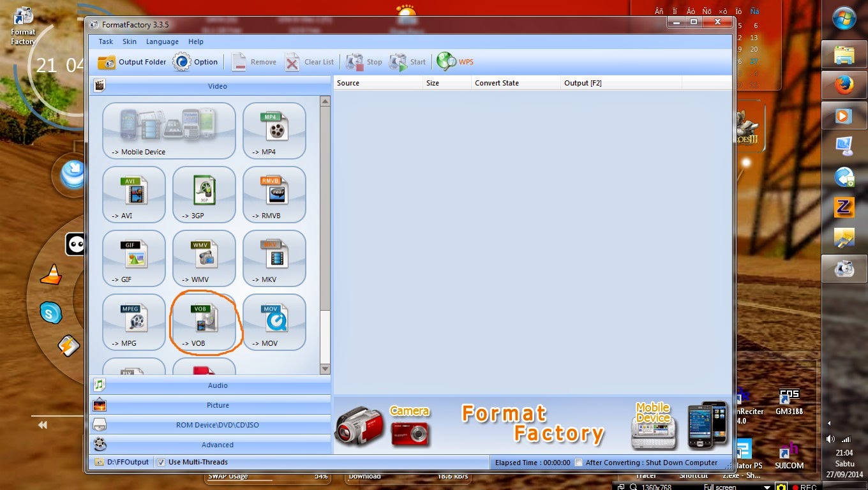
Task: Click the Clear List toolbar button
Action: pyautogui.click(x=310, y=62)
